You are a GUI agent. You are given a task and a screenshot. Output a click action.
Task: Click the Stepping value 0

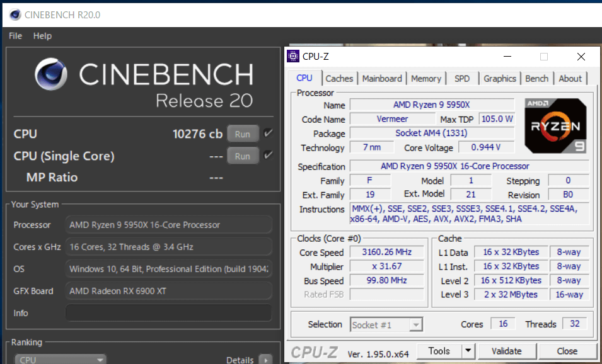568,180
